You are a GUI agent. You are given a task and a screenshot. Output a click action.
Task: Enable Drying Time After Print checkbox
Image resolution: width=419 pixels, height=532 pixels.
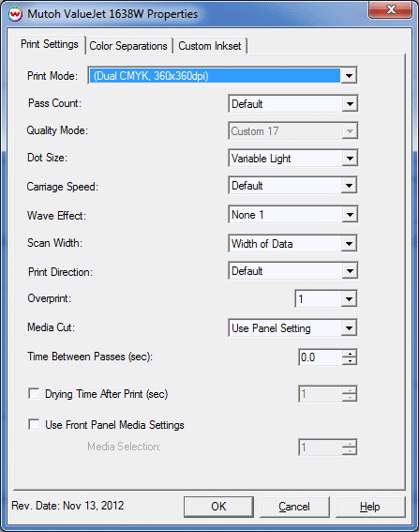tap(34, 394)
